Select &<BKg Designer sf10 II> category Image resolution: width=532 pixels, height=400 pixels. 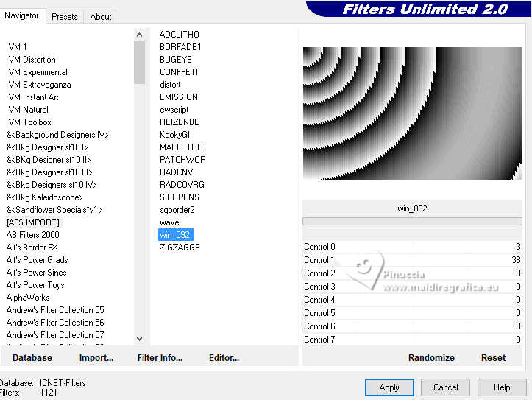pyautogui.click(x=49, y=160)
